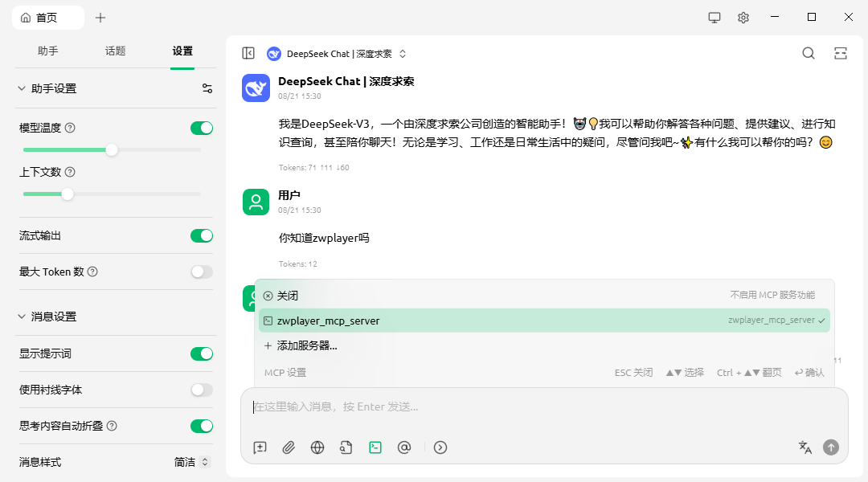Click the ESC 关闭 shortcut hint

[x=633, y=373]
